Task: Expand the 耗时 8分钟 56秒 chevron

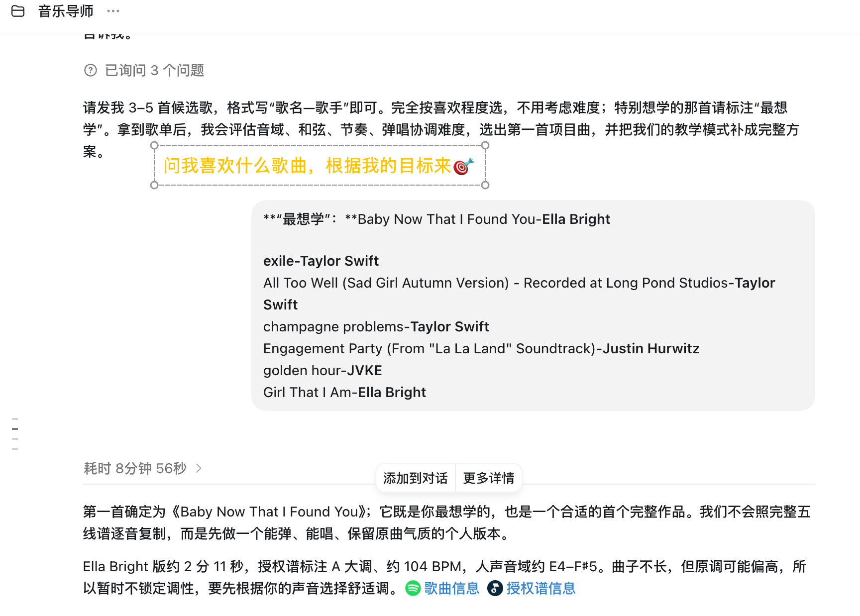Action: click(199, 468)
